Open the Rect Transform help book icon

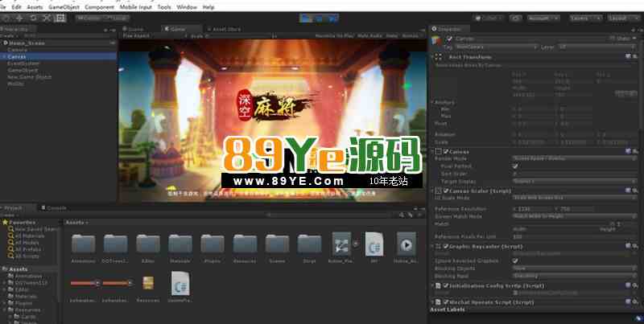click(629, 56)
